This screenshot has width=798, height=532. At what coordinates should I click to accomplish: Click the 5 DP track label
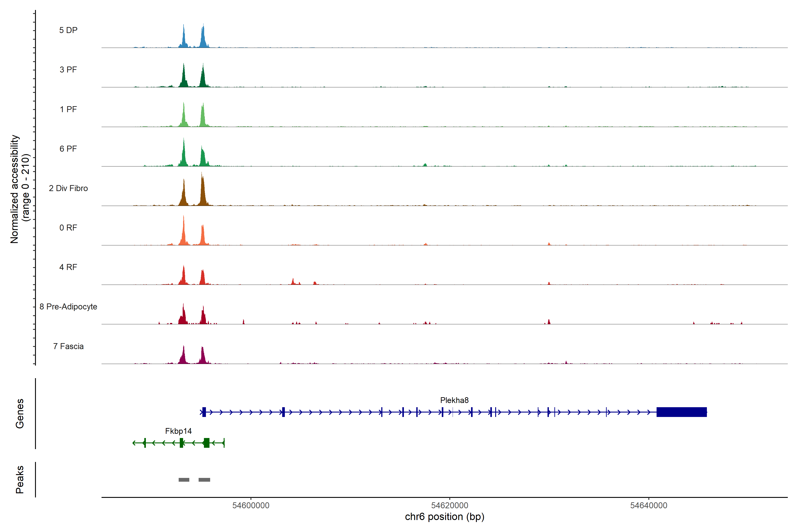point(68,30)
